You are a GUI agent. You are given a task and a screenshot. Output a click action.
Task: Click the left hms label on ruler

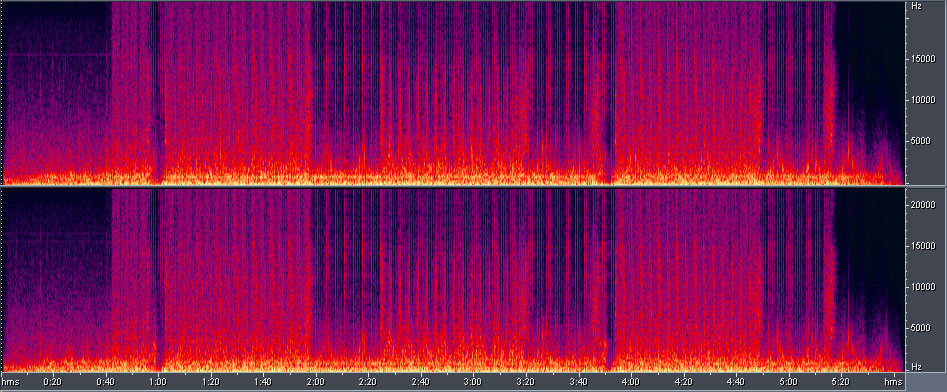point(11,382)
